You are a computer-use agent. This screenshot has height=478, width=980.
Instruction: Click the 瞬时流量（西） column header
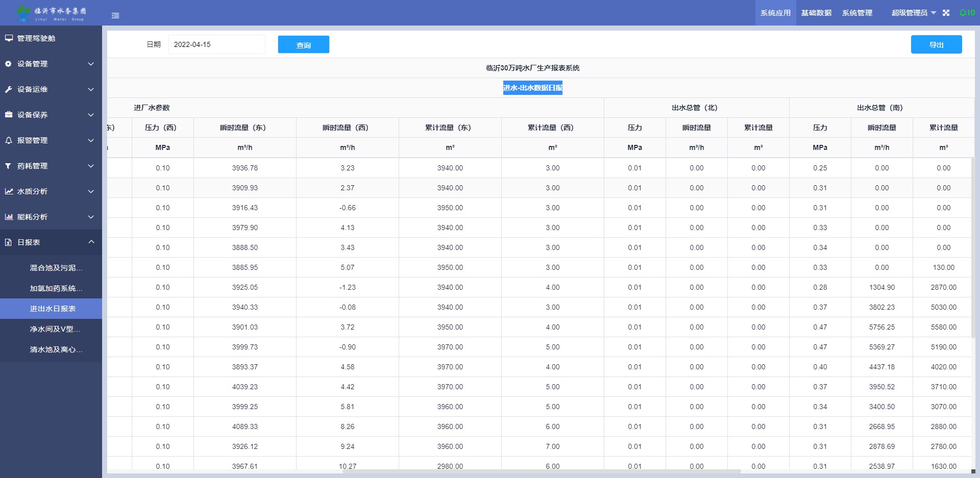347,128
